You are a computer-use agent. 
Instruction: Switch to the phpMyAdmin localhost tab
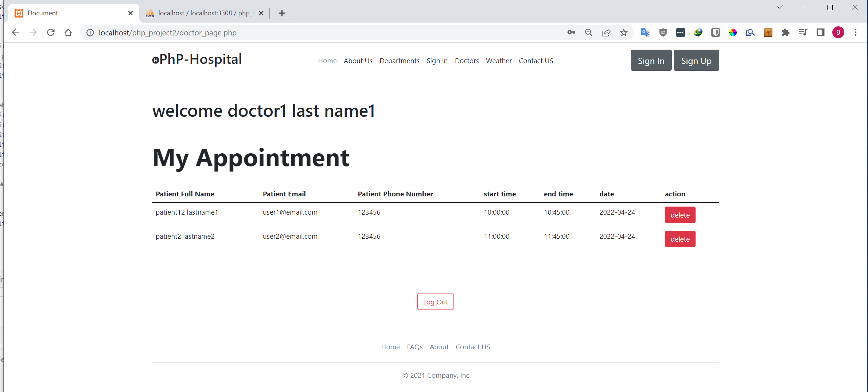tap(203, 13)
